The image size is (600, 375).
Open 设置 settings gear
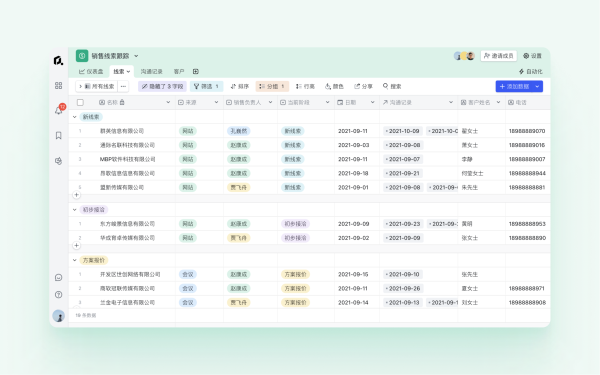point(532,56)
